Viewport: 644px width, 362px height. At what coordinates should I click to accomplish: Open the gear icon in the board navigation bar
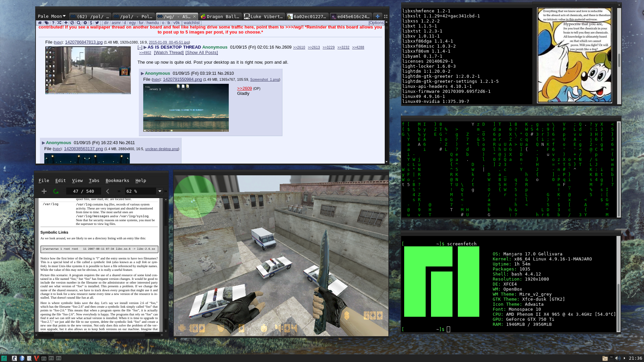pyautogui.click(x=85, y=23)
